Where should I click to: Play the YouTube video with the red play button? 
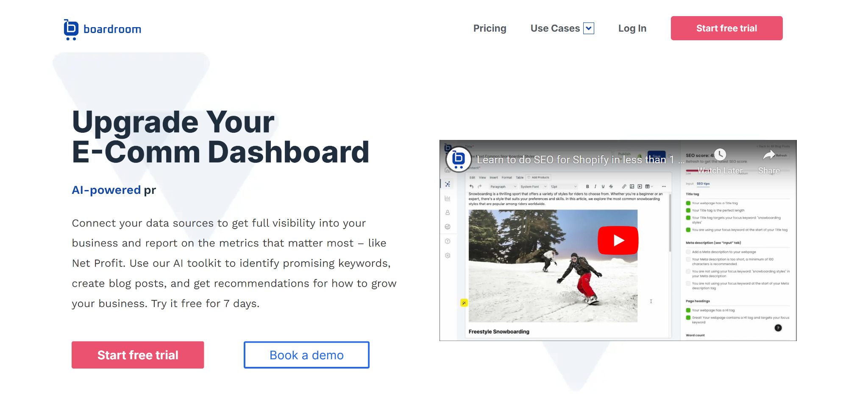618,240
